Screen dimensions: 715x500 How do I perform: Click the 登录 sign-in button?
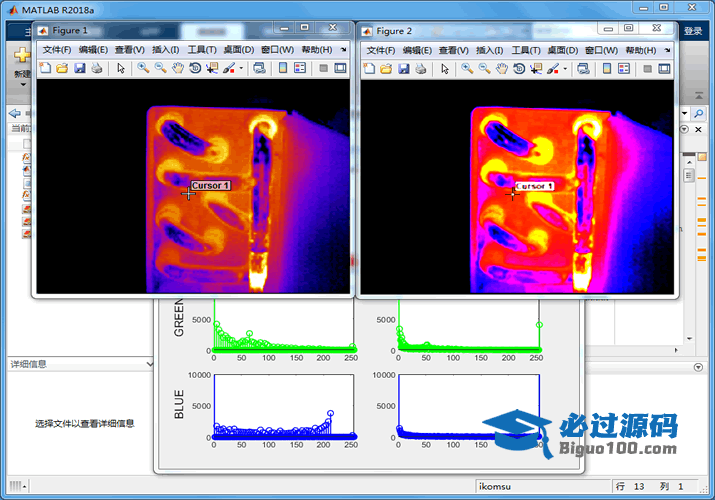point(693,31)
